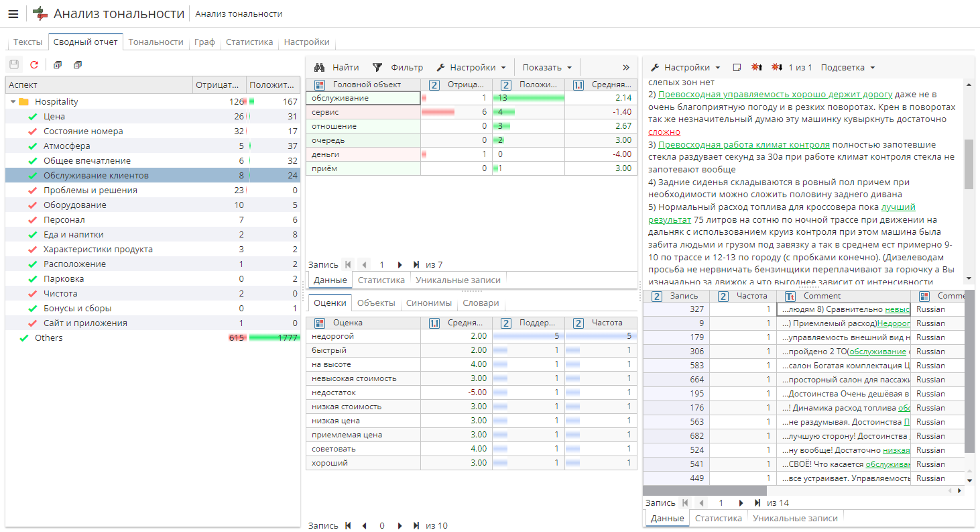Click the disabled save diskette icon

pyautogui.click(x=14, y=65)
